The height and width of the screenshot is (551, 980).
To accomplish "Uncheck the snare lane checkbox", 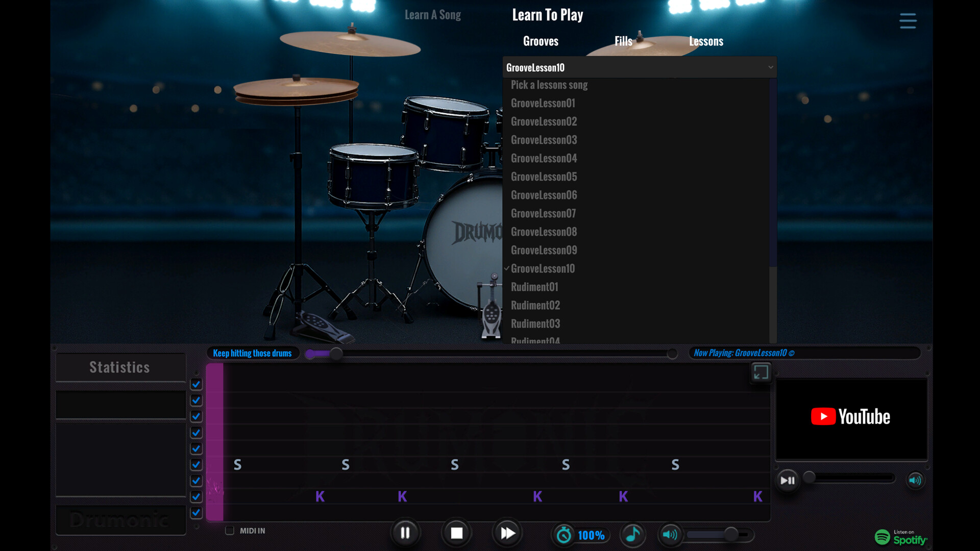I will pos(196,465).
